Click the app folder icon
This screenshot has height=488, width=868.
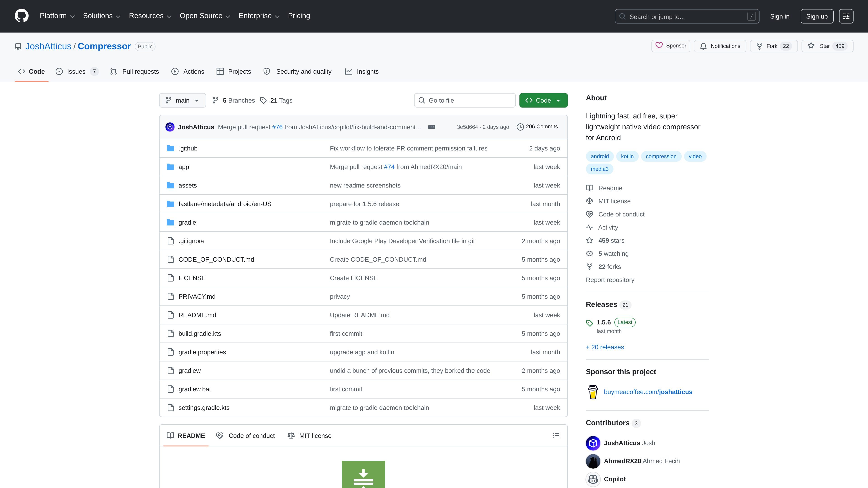(x=170, y=167)
